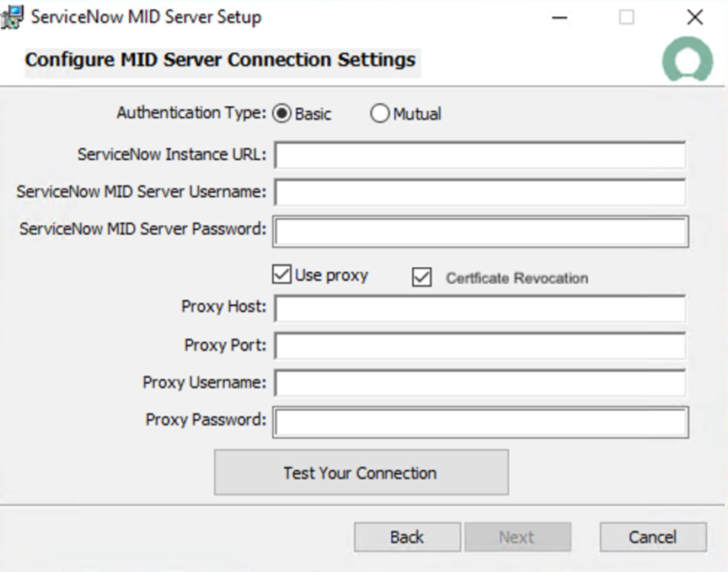The height and width of the screenshot is (572, 728).
Task: Click the Proxy Host input field
Action: (x=480, y=308)
